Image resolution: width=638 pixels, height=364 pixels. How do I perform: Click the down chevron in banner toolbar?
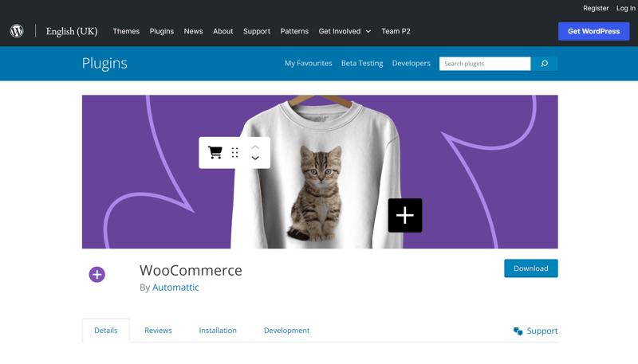tap(255, 159)
